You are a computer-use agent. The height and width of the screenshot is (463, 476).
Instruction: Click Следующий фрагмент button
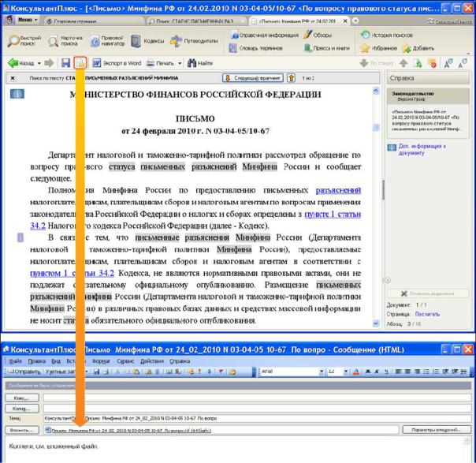(253, 78)
